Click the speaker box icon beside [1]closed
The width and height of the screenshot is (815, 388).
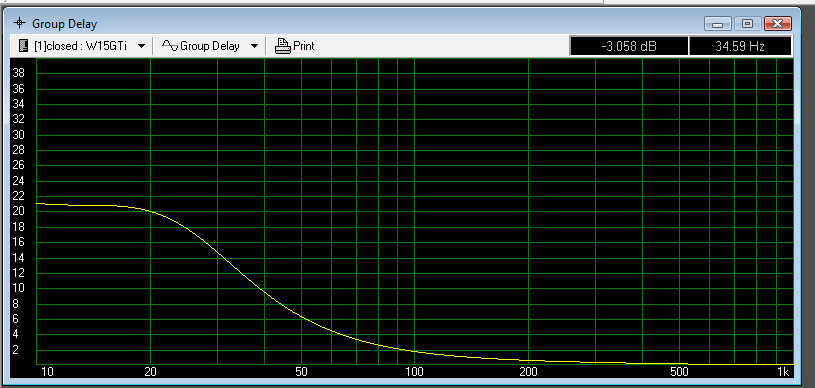pos(23,46)
